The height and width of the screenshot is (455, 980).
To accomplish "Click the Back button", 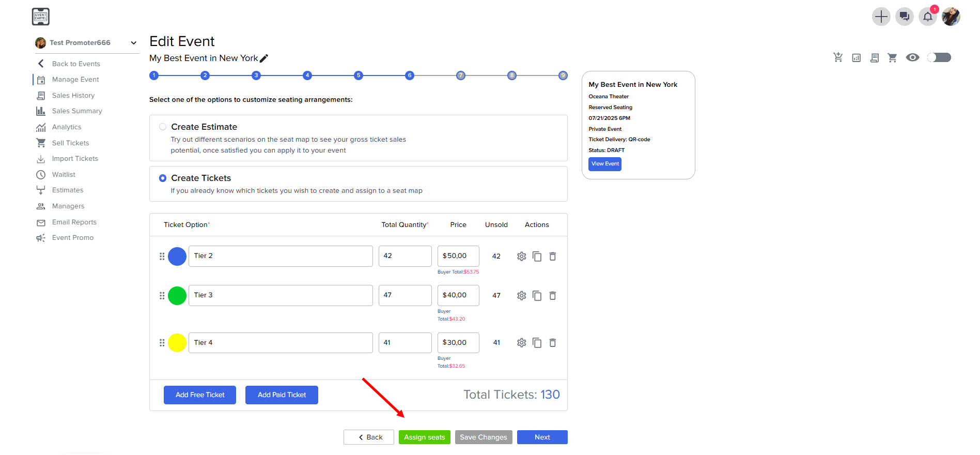I will tap(369, 437).
